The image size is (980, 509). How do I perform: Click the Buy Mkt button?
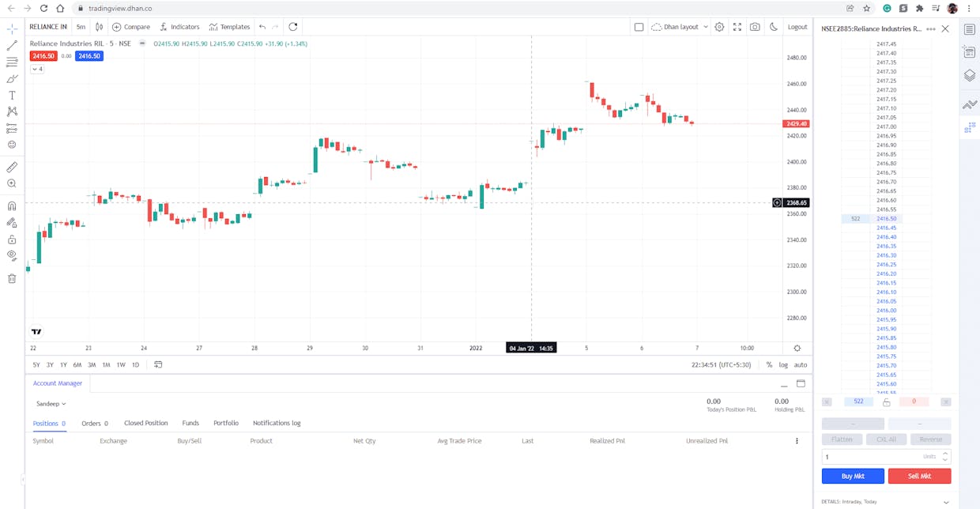click(x=853, y=476)
